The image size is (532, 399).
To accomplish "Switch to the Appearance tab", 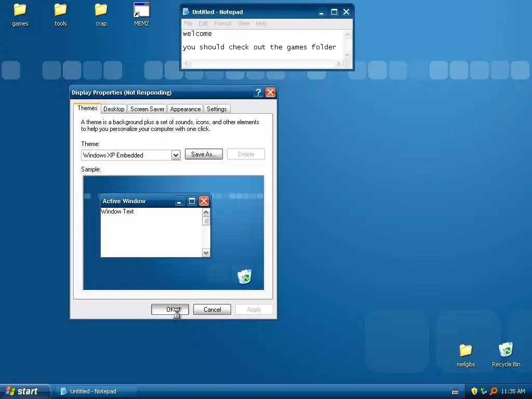I will pos(185,109).
